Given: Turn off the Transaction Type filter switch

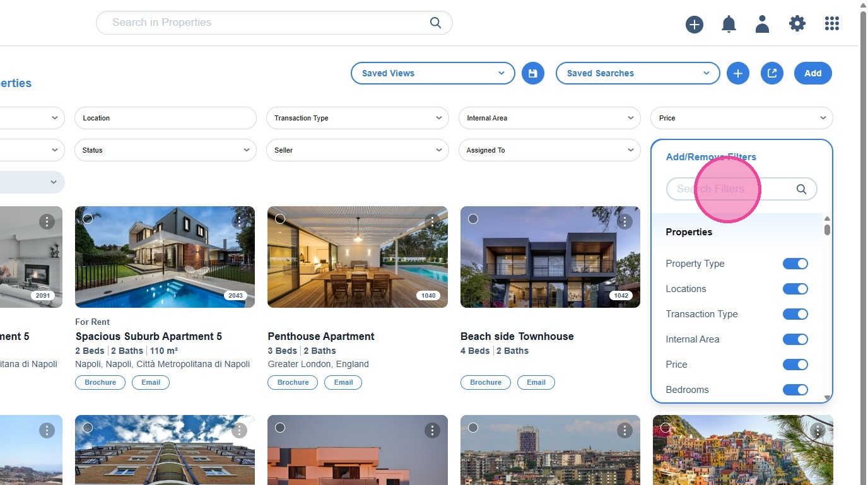Looking at the screenshot, I should pyautogui.click(x=795, y=314).
